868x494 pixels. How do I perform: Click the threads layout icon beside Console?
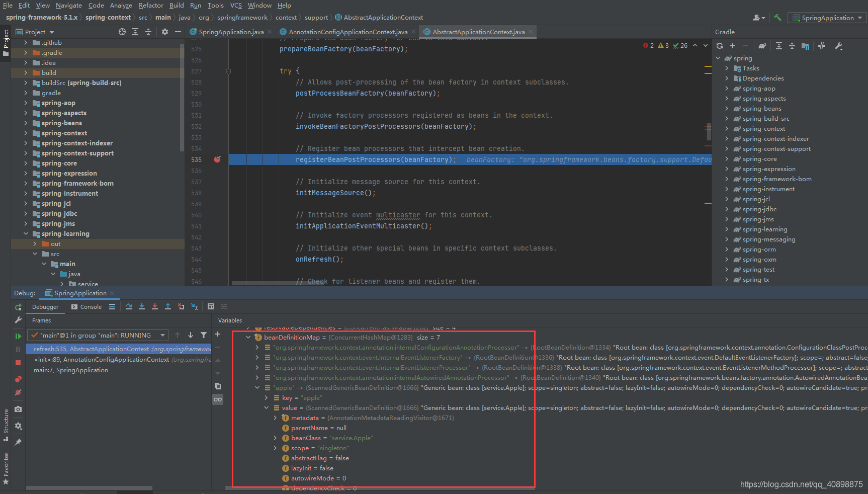112,307
